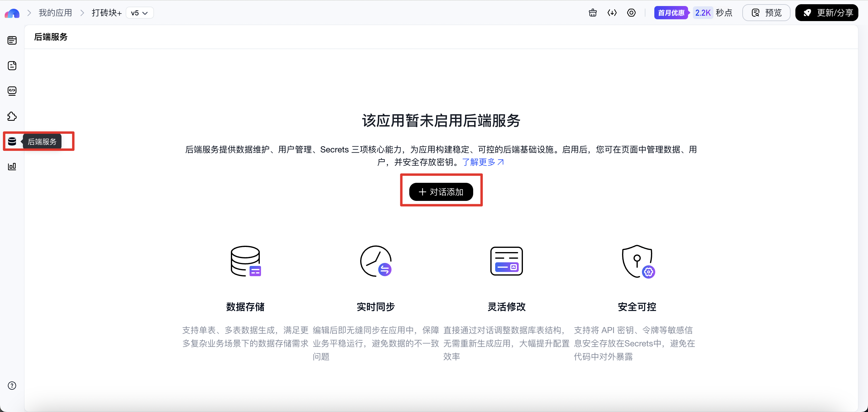The image size is (868, 412).
Task: Open the code monitor sidebar icon
Action: [12, 91]
